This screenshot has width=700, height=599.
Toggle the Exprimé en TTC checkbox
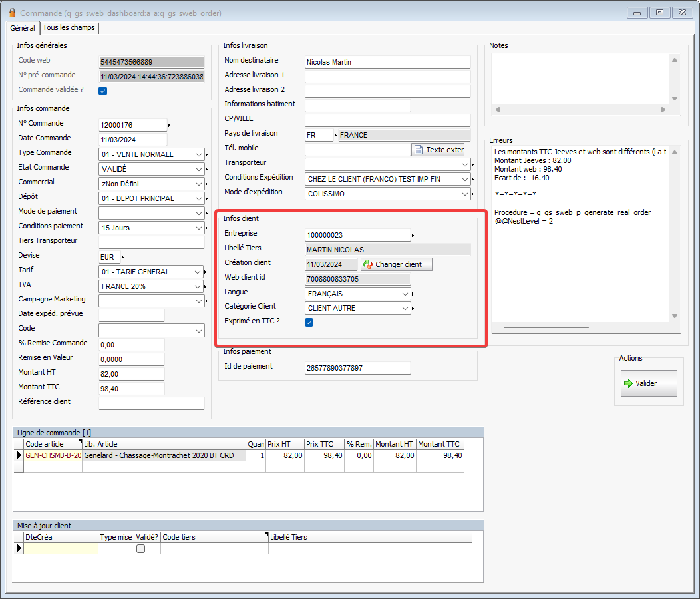pyautogui.click(x=309, y=323)
